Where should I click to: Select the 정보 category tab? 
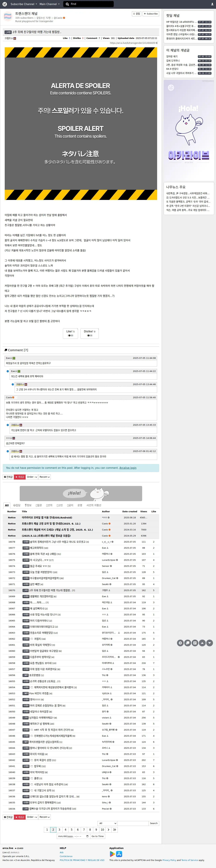[x=28, y=506]
